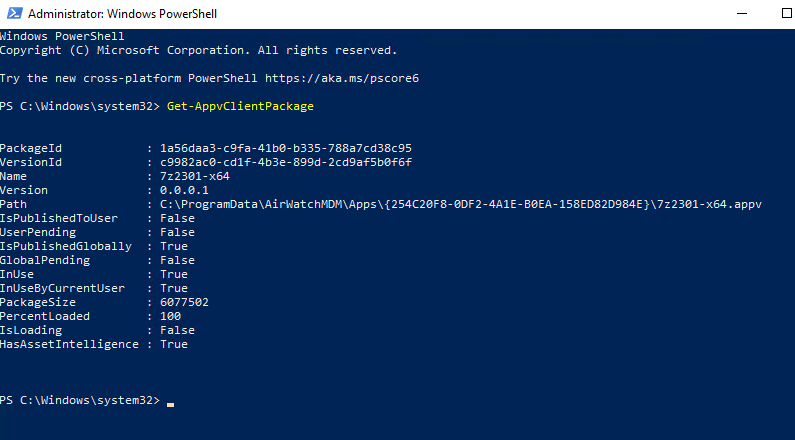Click the HasAssetIntelligence property label

(69, 344)
